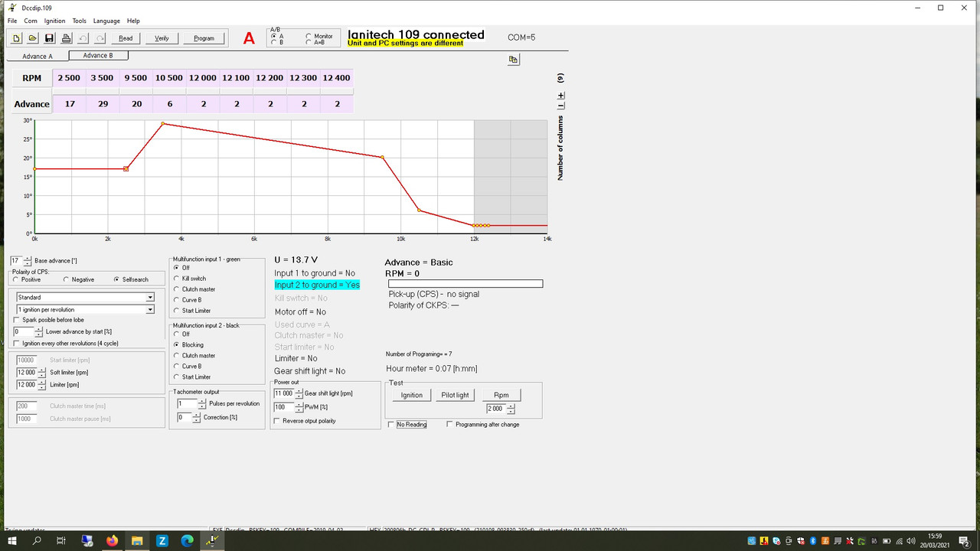Open the File menu
The width and height of the screenshot is (980, 551).
(x=12, y=21)
